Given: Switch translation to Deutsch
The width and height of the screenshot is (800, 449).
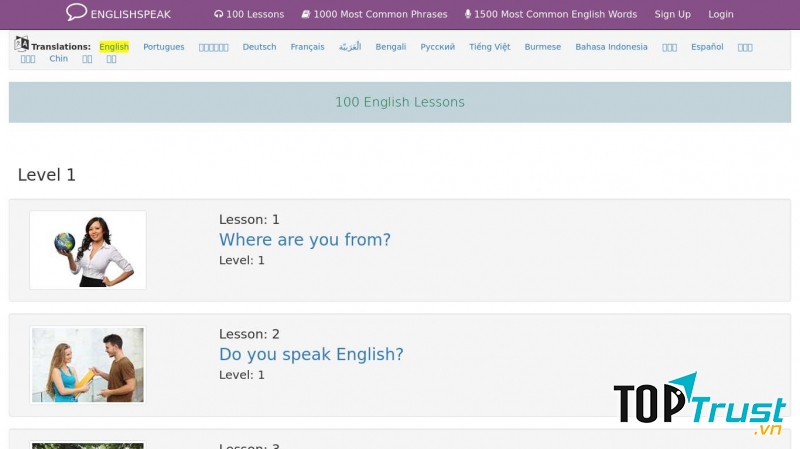Looking at the screenshot, I should (259, 46).
